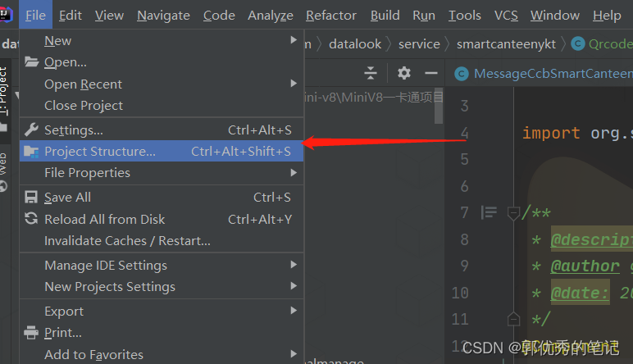Click javadoc render icon in line 7 gutter

tap(490, 212)
